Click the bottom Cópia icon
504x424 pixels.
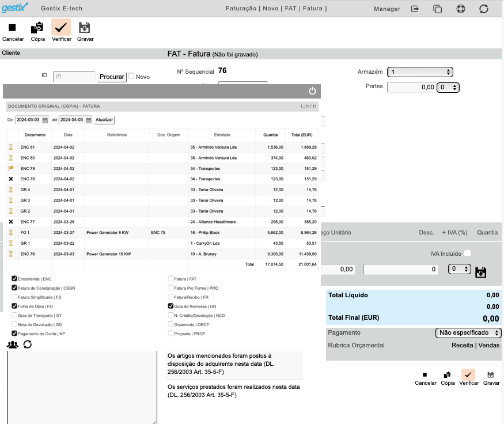tap(447, 375)
